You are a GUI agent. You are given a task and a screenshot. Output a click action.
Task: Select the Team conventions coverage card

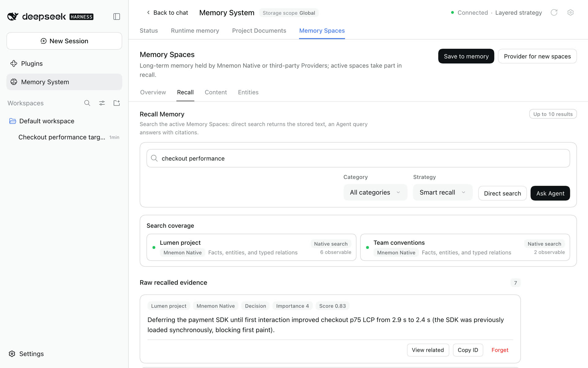click(x=465, y=247)
